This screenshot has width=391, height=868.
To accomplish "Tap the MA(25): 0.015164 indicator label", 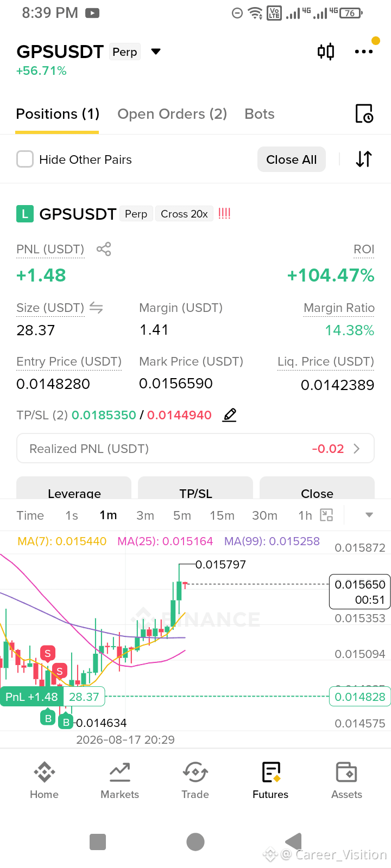I will pyautogui.click(x=165, y=541).
